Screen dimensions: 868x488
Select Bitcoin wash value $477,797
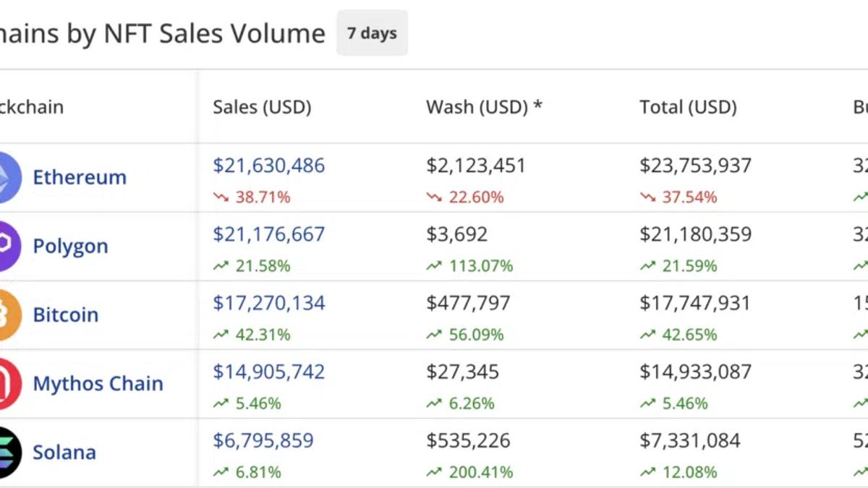pos(468,303)
